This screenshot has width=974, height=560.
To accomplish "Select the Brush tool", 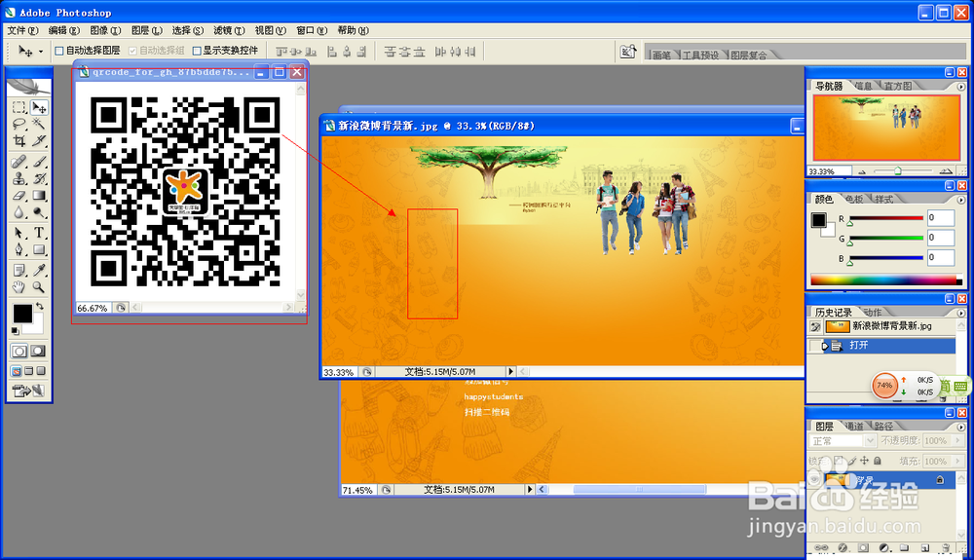I will (39, 162).
